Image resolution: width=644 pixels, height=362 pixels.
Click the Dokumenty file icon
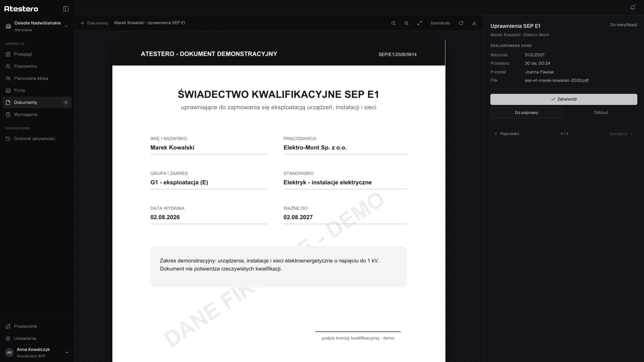pyautogui.click(x=8, y=102)
